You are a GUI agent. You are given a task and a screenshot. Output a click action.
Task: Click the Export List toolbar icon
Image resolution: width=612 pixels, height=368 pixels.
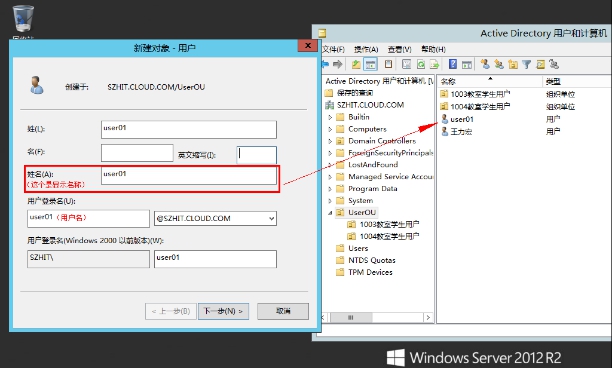click(x=434, y=64)
